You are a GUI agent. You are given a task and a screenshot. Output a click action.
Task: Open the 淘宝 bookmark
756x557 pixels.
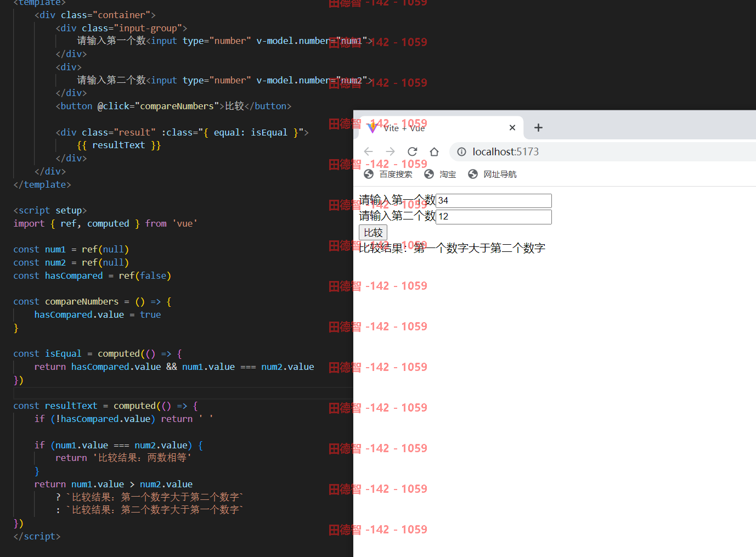click(441, 174)
